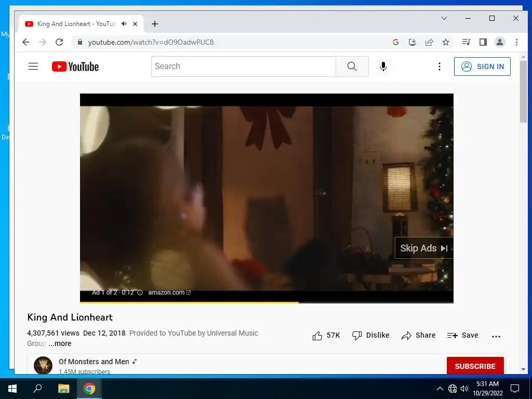Open File Explorer from taskbar

pos(63,389)
